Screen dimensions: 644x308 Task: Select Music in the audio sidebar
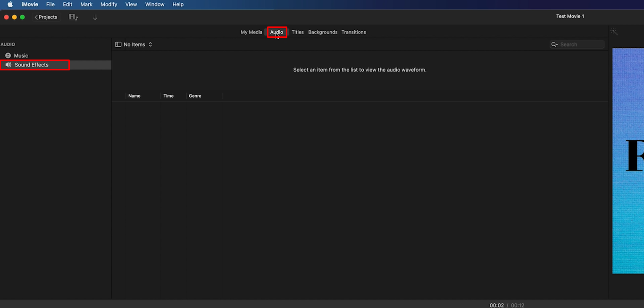[x=56, y=56]
